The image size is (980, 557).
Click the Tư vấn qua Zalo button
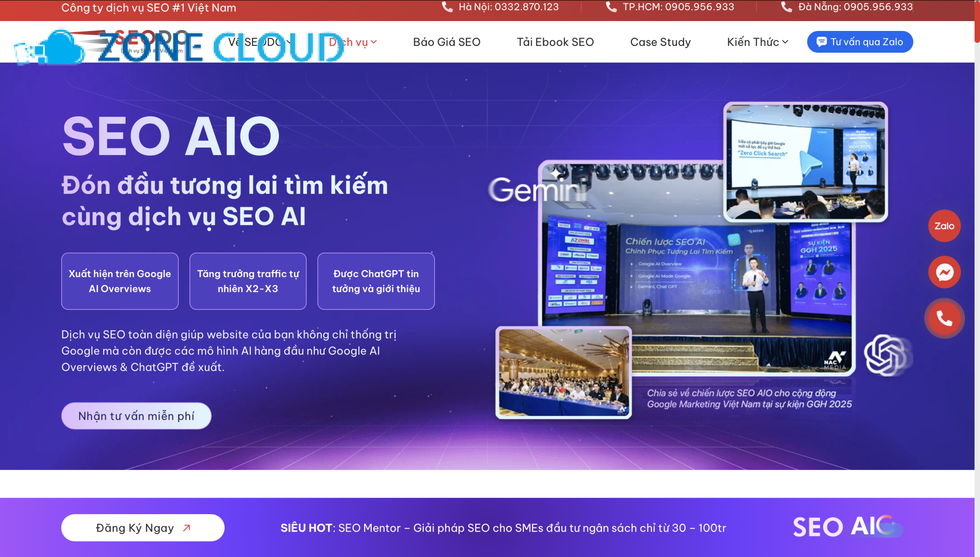pos(860,42)
